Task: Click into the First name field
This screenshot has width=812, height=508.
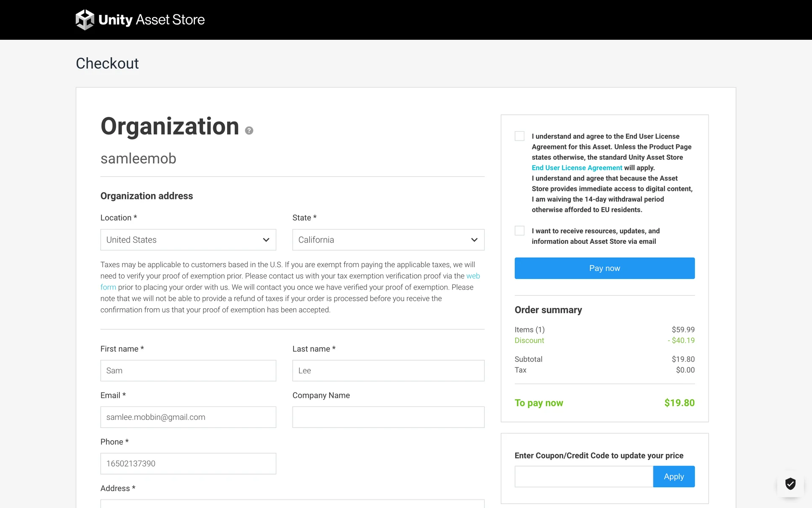Action: [188, 371]
